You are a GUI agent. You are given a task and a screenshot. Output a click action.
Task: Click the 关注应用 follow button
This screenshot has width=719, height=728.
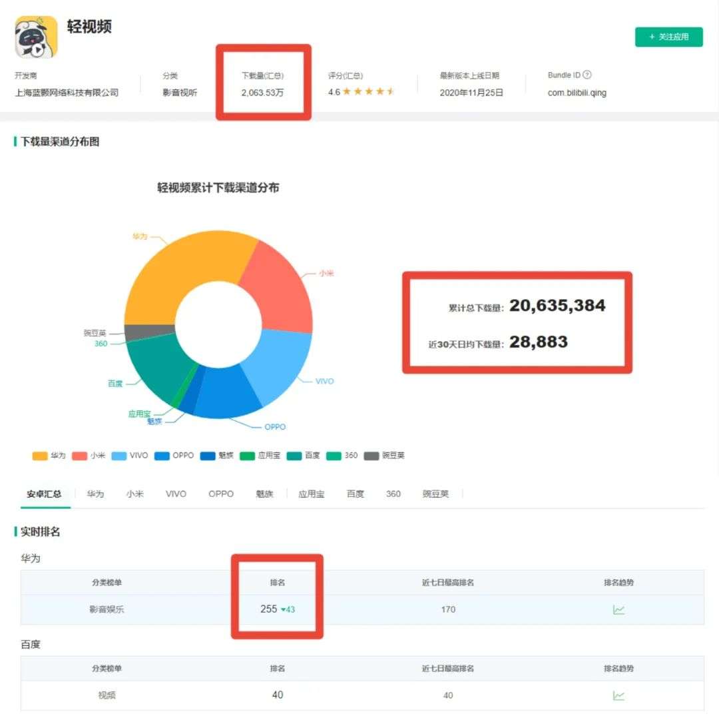point(668,37)
